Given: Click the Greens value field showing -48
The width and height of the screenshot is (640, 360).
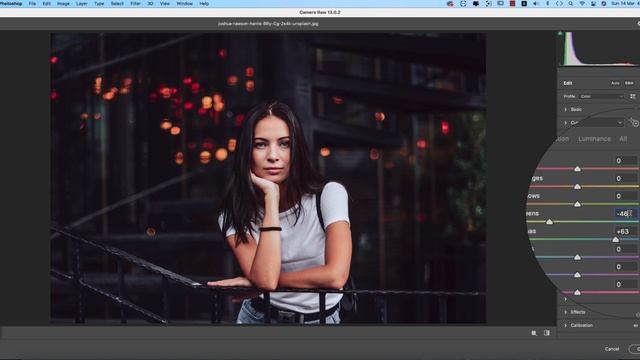Looking at the screenshot, I should [x=626, y=213].
